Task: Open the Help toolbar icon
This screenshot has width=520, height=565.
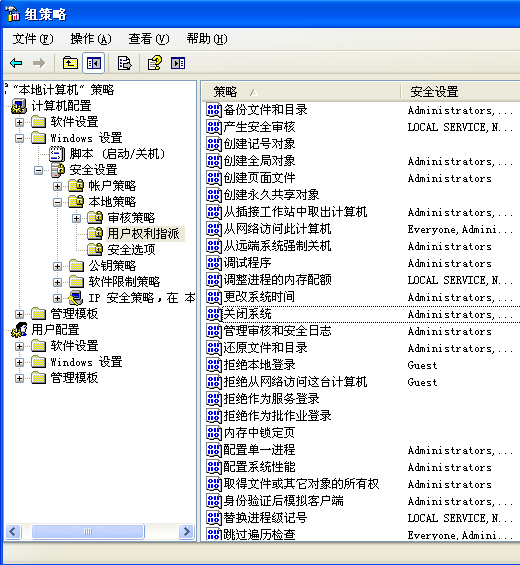Action: [x=155, y=63]
